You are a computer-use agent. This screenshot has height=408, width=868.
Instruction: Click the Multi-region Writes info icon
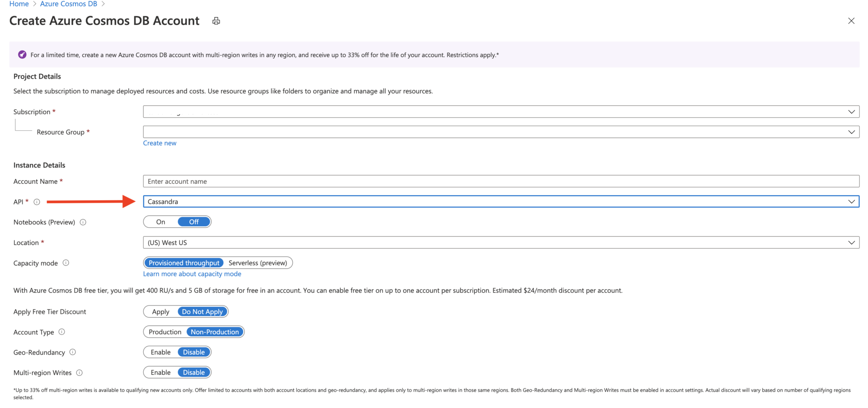tap(79, 373)
